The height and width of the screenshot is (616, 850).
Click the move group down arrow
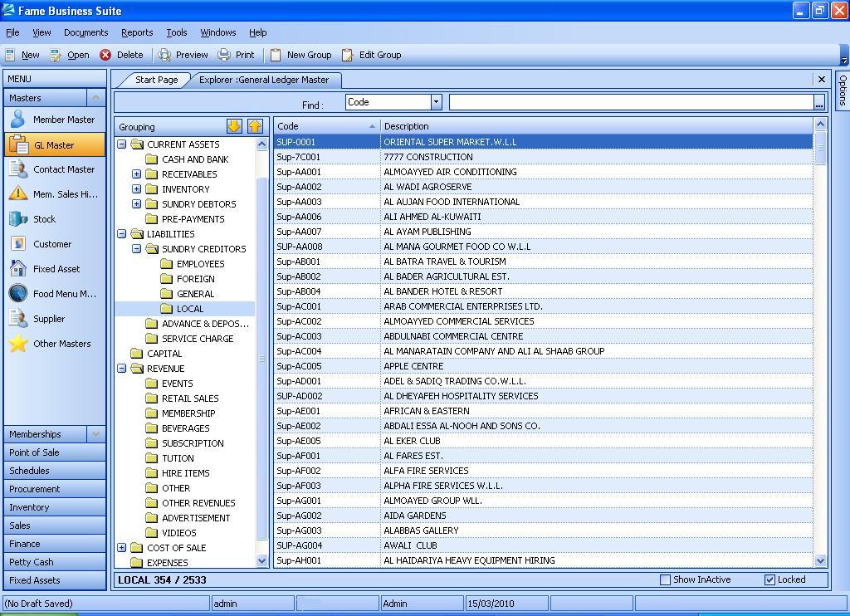pyautogui.click(x=234, y=126)
